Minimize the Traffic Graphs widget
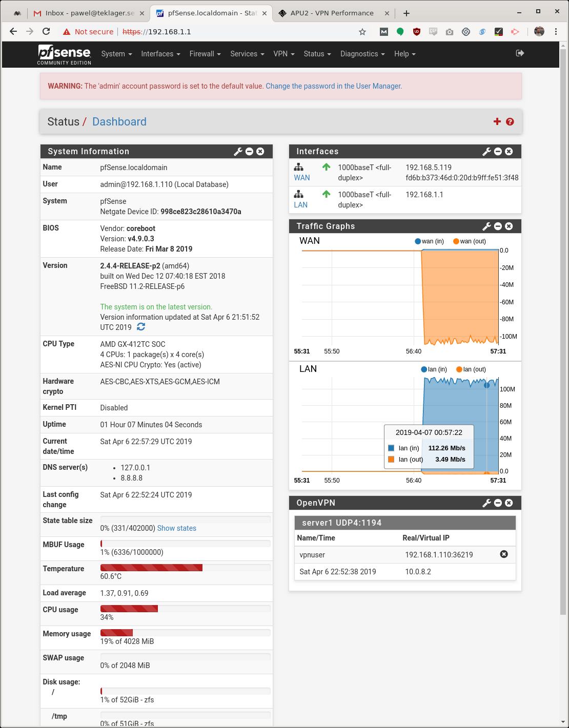The width and height of the screenshot is (569, 728). click(498, 226)
